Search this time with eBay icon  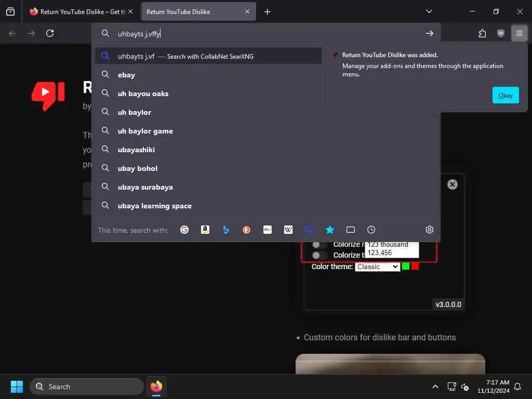[268, 230]
